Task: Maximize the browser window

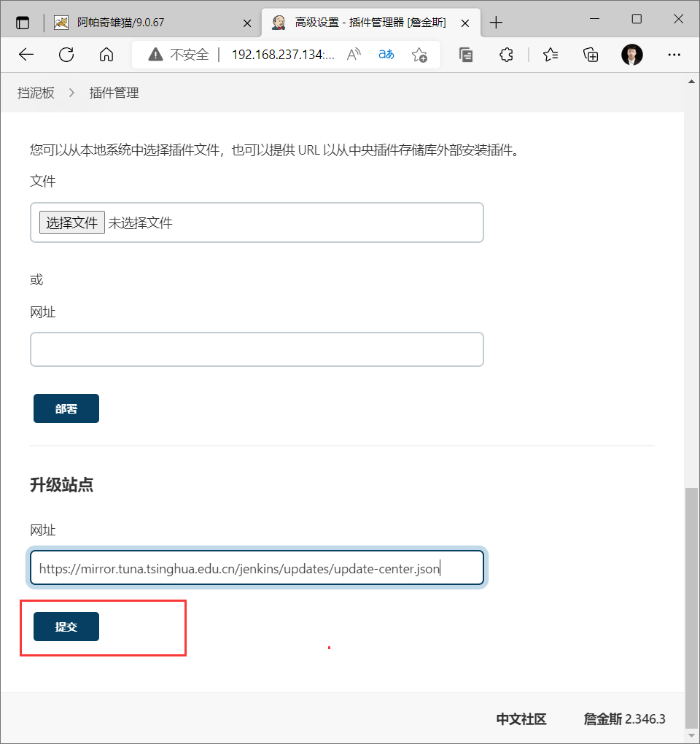Action: pos(637,19)
